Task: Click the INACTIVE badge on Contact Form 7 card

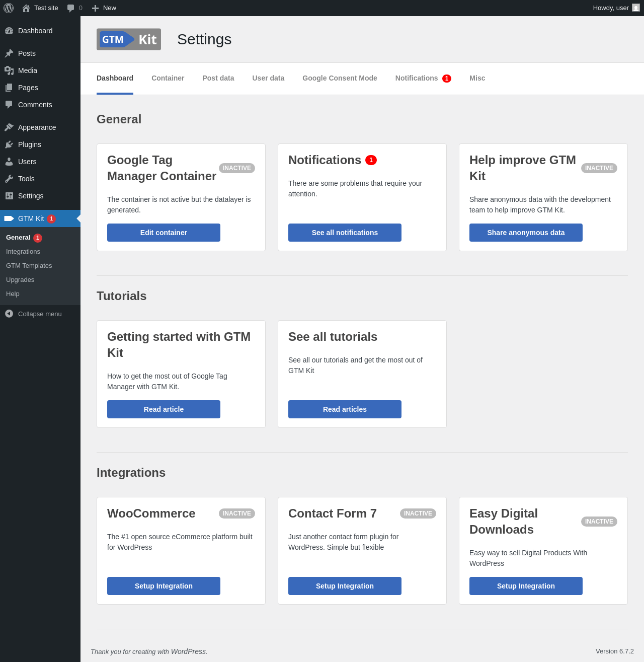Action: click(418, 513)
